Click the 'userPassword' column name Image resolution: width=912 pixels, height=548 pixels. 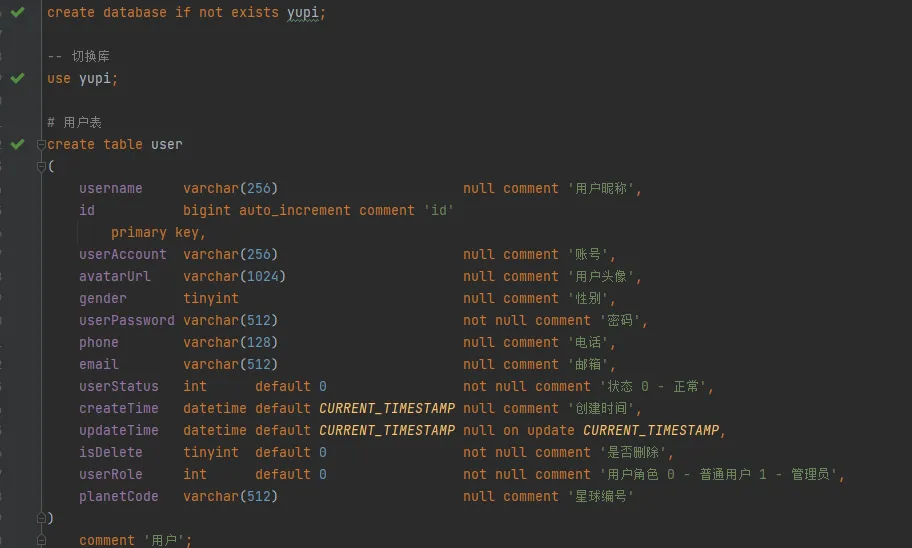coord(127,321)
